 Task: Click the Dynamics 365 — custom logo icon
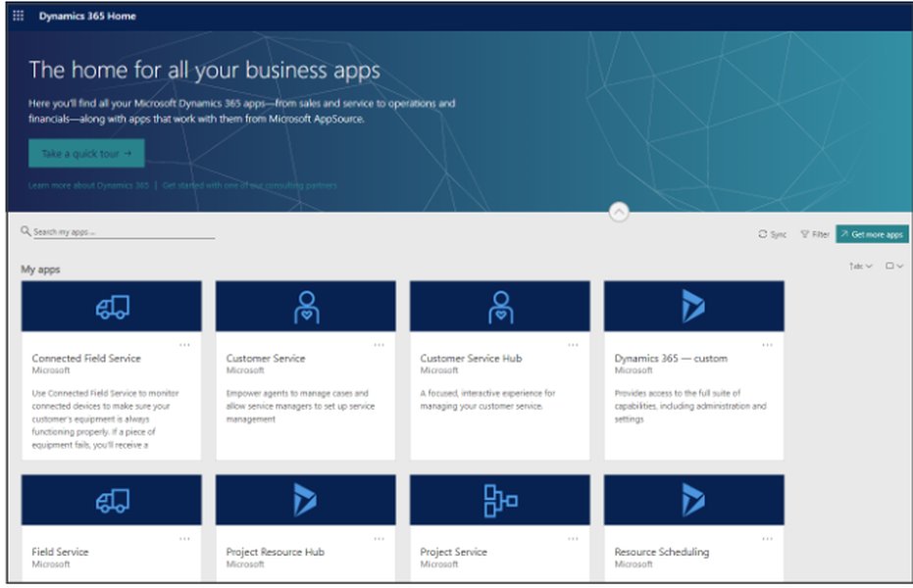[693, 306]
